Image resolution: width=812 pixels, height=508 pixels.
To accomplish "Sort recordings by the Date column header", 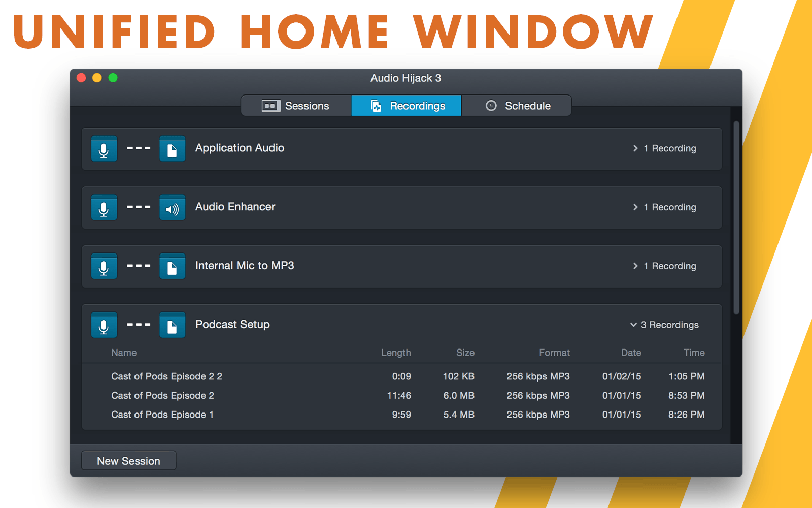I will click(x=631, y=353).
